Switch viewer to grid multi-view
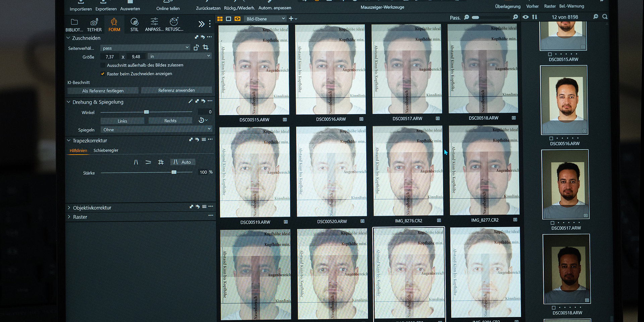 220,19
